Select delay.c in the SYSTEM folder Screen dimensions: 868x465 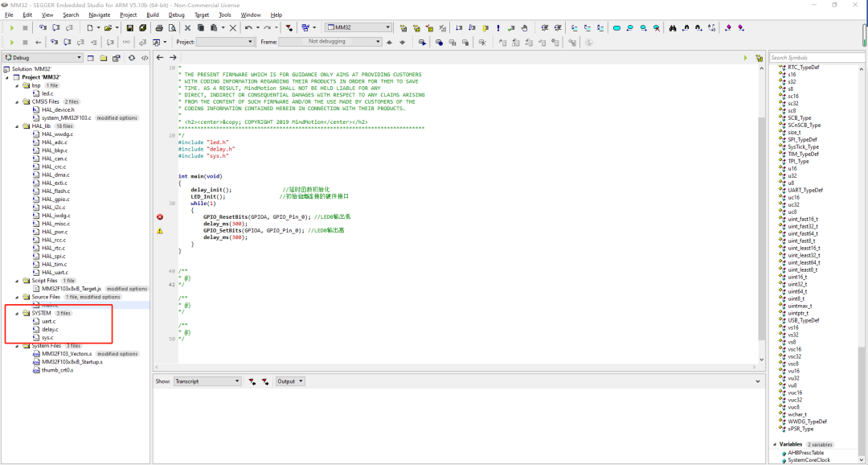50,329
